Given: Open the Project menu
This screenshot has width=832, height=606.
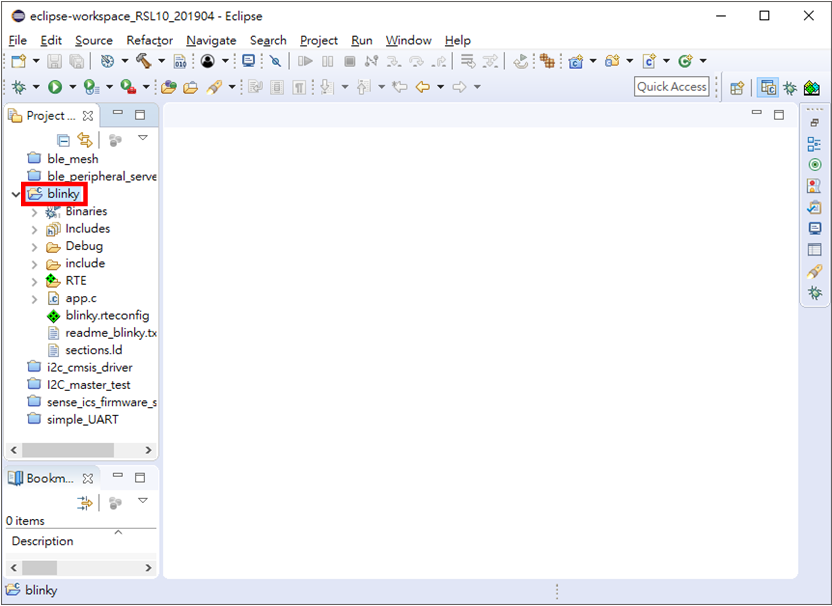Looking at the screenshot, I should (x=318, y=40).
